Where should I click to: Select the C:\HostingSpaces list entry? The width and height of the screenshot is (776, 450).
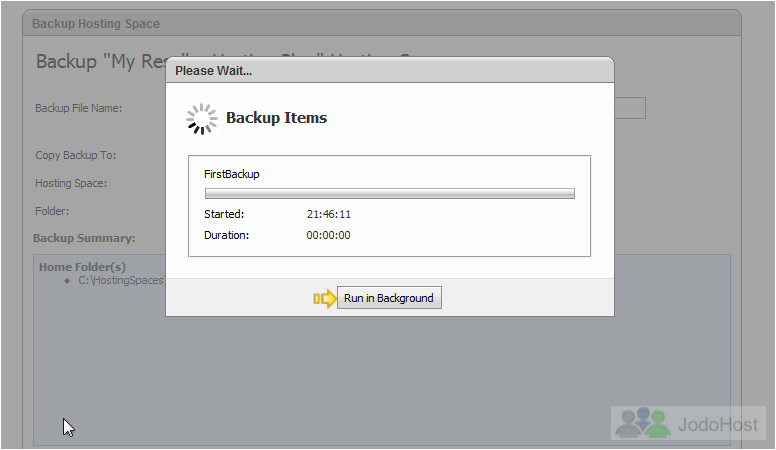(x=121, y=280)
